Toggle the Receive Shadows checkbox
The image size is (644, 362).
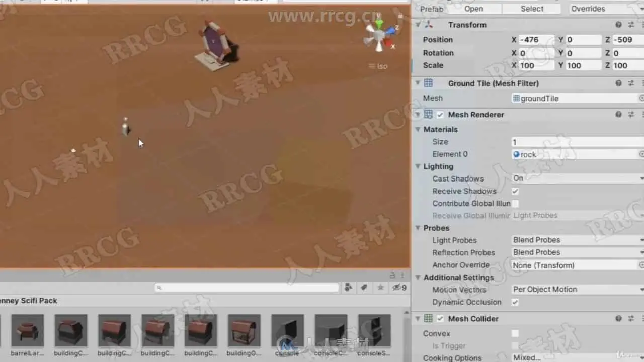[515, 191]
